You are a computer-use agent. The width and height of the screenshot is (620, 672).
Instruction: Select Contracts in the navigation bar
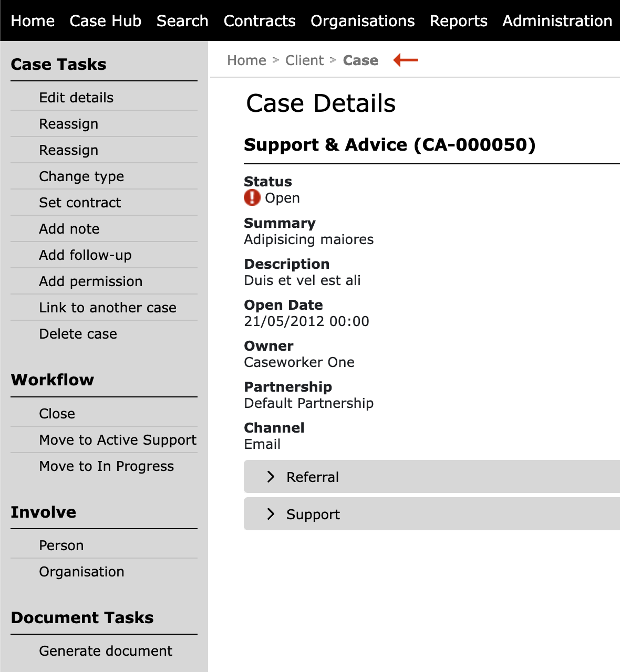point(260,21)
